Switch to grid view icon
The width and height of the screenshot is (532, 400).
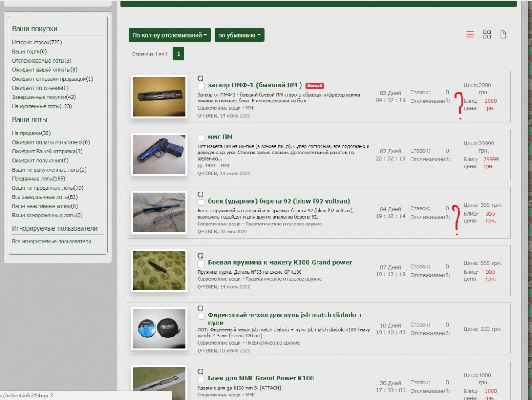(x=487, y=35)
